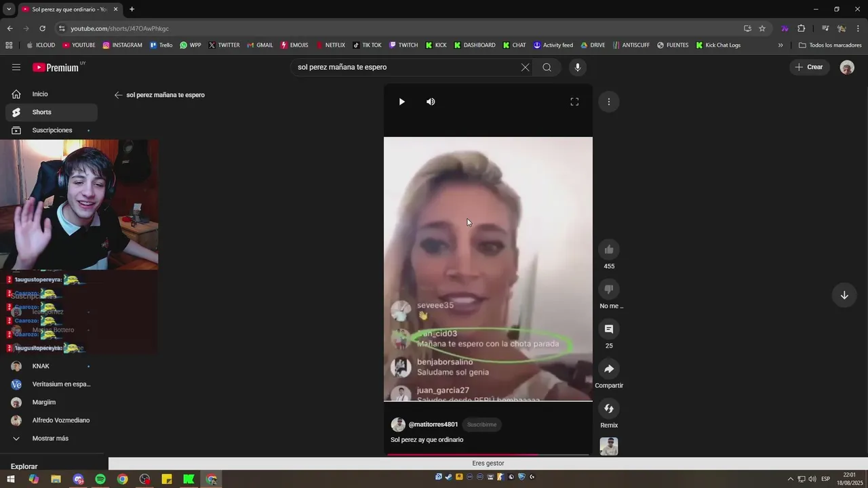
Task: Clear the YouTube search text
Action: [525, 67]
